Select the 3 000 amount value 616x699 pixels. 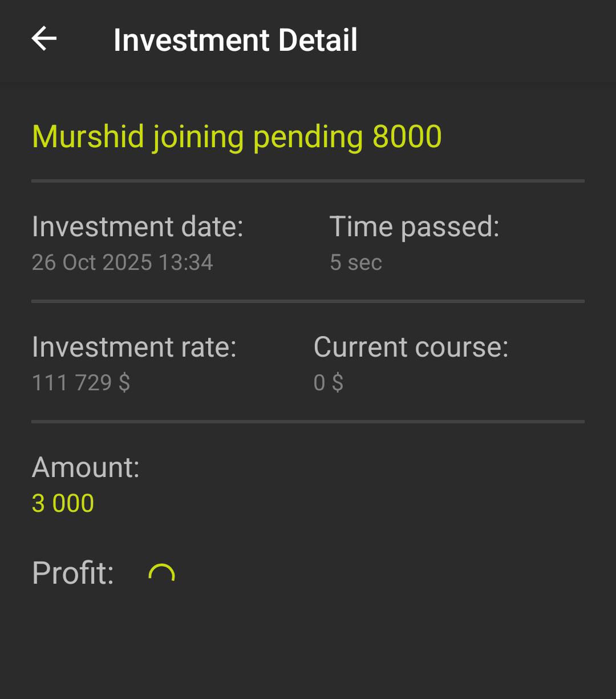63,503
